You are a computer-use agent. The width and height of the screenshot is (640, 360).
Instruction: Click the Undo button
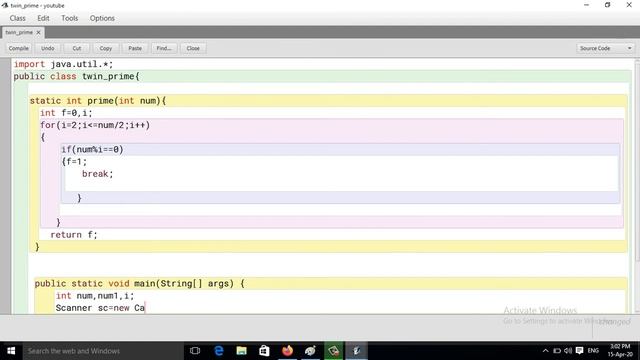coord(48,48)
